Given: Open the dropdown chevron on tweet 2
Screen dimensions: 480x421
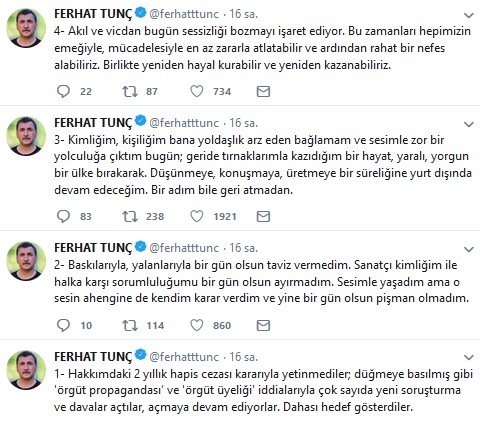Looking at the screenshot, I should 469,249.
